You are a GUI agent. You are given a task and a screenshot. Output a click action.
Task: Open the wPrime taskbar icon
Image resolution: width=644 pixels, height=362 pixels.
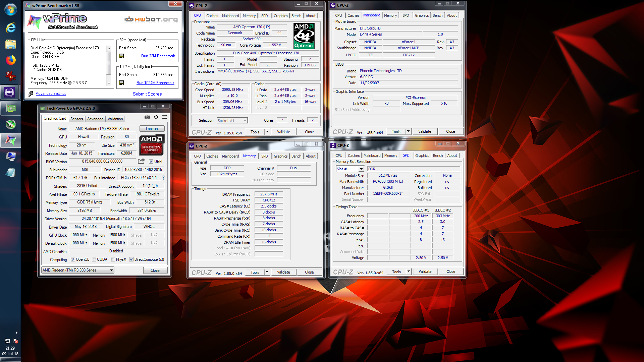click(x=10, y=140)
